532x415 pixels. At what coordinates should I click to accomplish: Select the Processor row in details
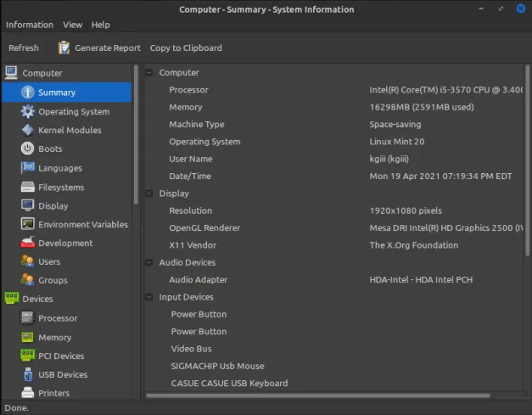coord(334,90)
